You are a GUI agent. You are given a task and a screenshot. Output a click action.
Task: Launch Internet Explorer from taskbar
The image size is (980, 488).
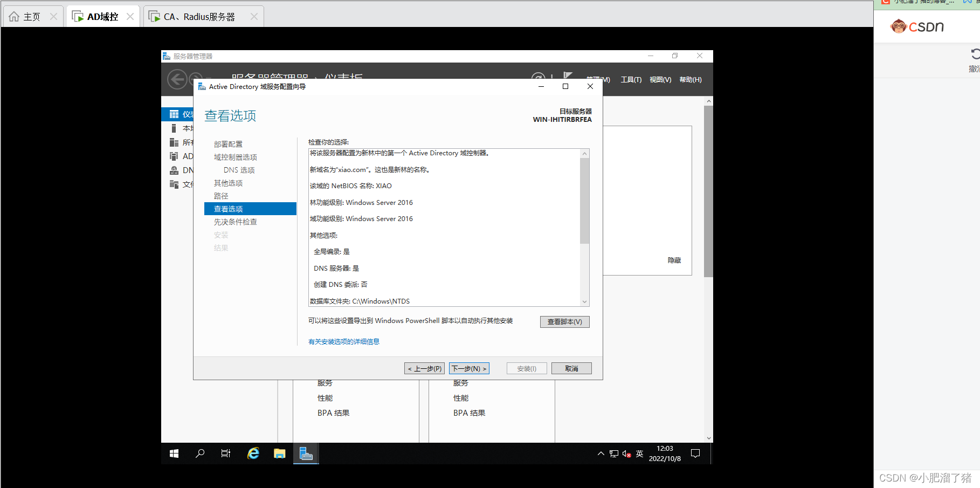[253, 453]
